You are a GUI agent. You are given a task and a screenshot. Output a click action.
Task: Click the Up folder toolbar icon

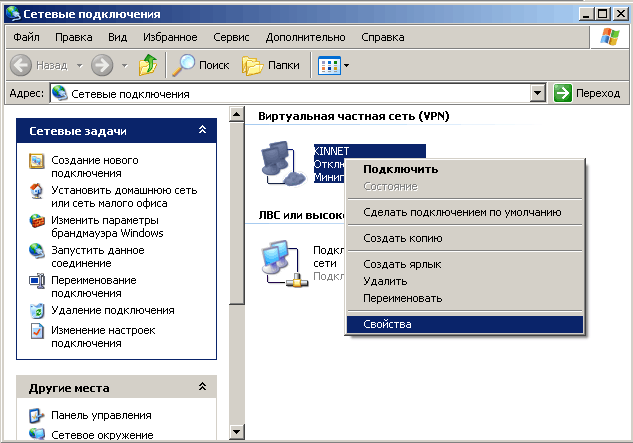[x=148, y=65]
